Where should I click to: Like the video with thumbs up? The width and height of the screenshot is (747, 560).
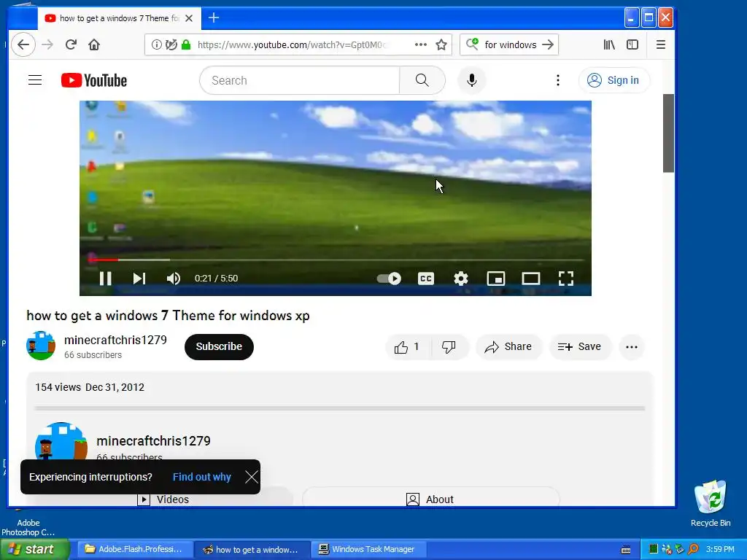[407, 346]
